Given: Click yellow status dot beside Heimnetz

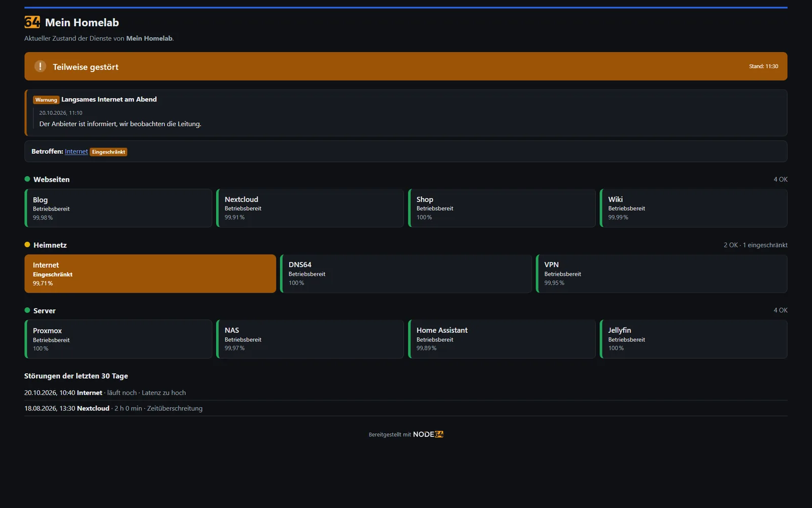Looking at the screenshot, I should pyautogui.click(x=27, y=244).
